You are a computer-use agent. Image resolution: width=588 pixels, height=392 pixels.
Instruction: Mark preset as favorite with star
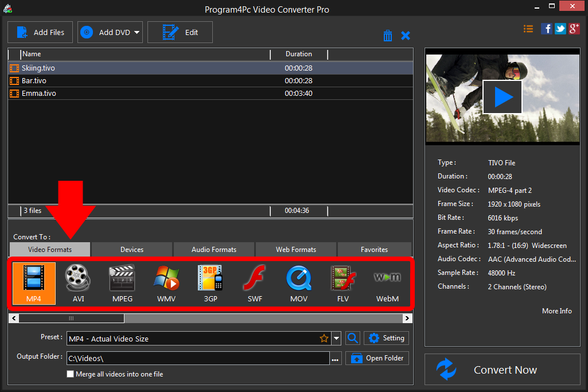[x=324, y=339]
